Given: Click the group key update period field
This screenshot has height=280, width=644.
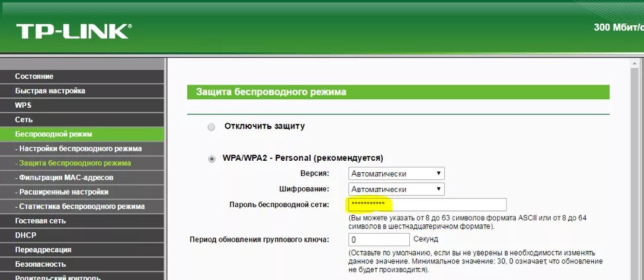Looking at the screenshot, I should pyautogui.click(x=379, y=240).
